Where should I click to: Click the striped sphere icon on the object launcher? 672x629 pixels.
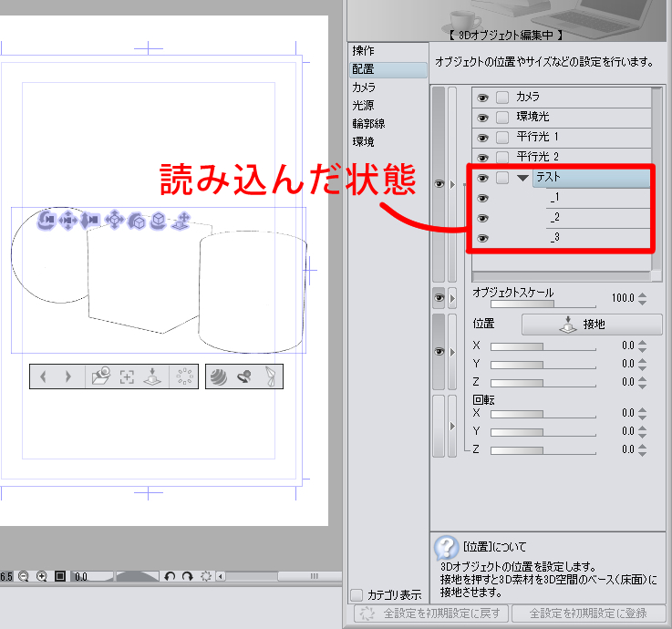coord(219,377)
